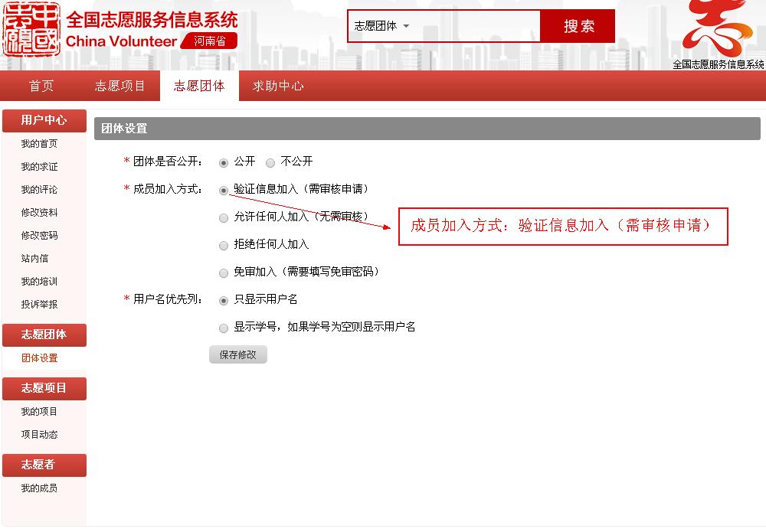Open the 志愿团体 search category dropdown
This screenshot has height=532, width=766.
point(381,26)
